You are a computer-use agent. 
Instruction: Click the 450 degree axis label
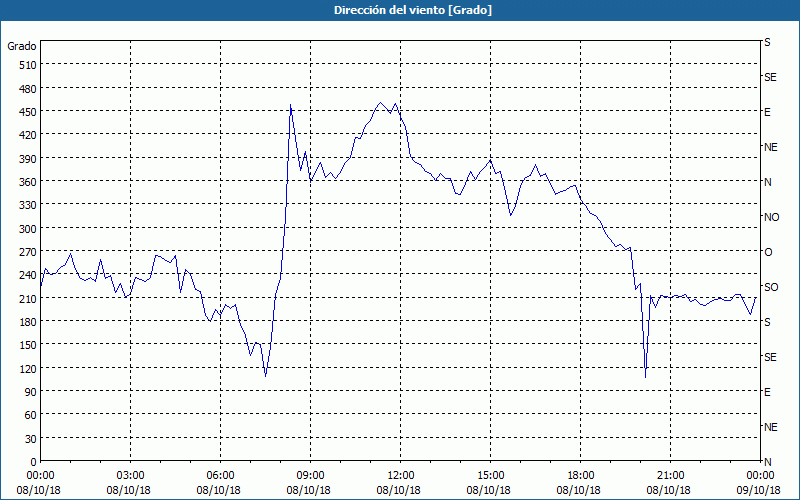click(x=28, y=112)
